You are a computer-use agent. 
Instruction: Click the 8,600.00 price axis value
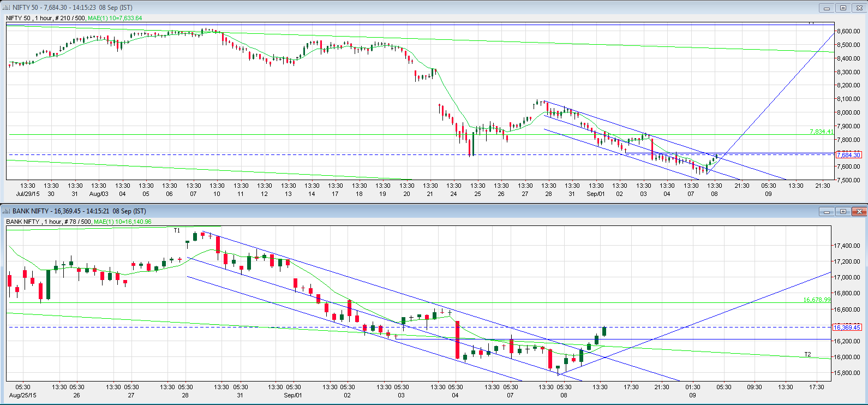pos(849,31)
